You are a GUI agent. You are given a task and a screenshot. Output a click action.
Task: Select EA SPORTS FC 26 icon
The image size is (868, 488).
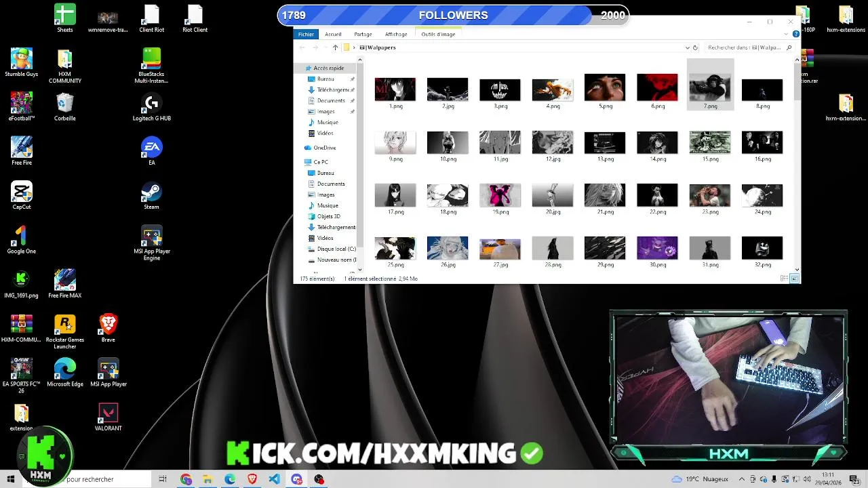pos(22,375)
